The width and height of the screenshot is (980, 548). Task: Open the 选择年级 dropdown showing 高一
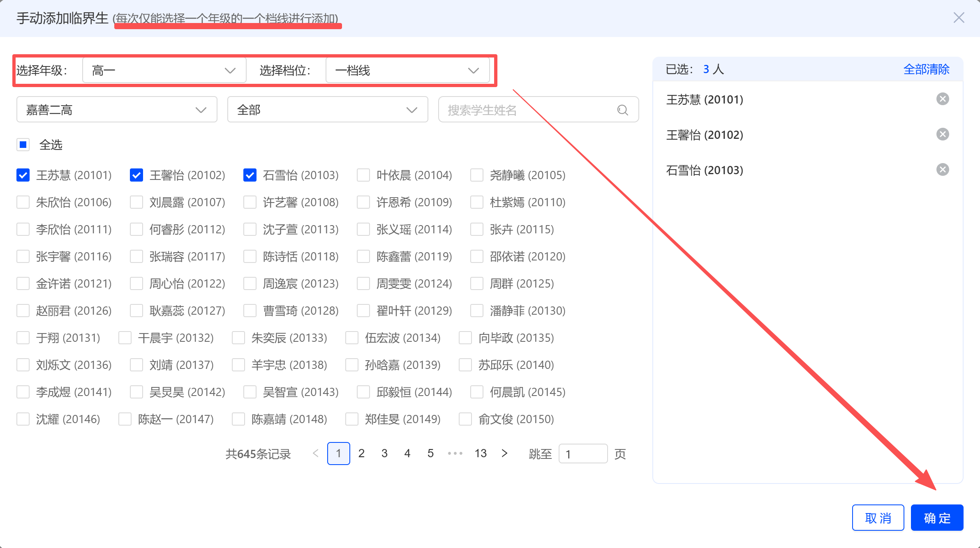164,70
